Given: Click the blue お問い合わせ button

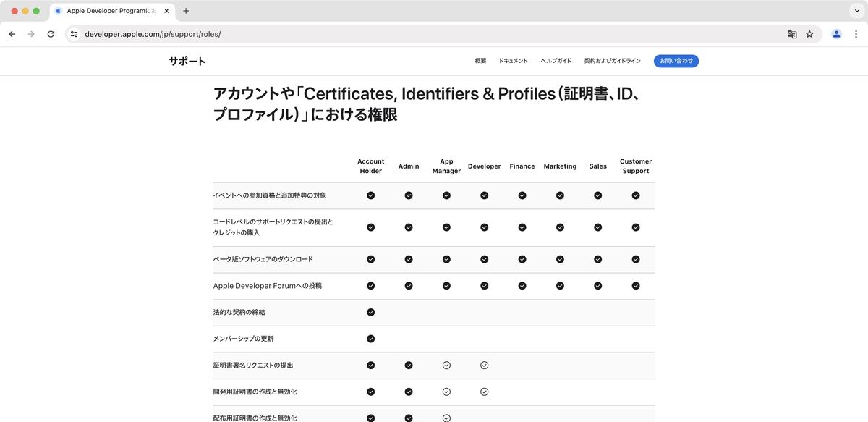Looking at the screenshot, I should pos(676,62).
